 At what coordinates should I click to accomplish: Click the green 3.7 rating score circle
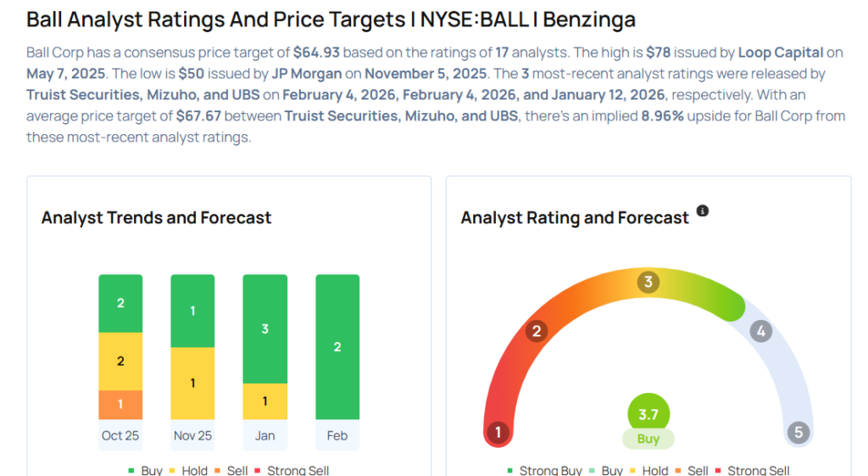click(648, 415)
